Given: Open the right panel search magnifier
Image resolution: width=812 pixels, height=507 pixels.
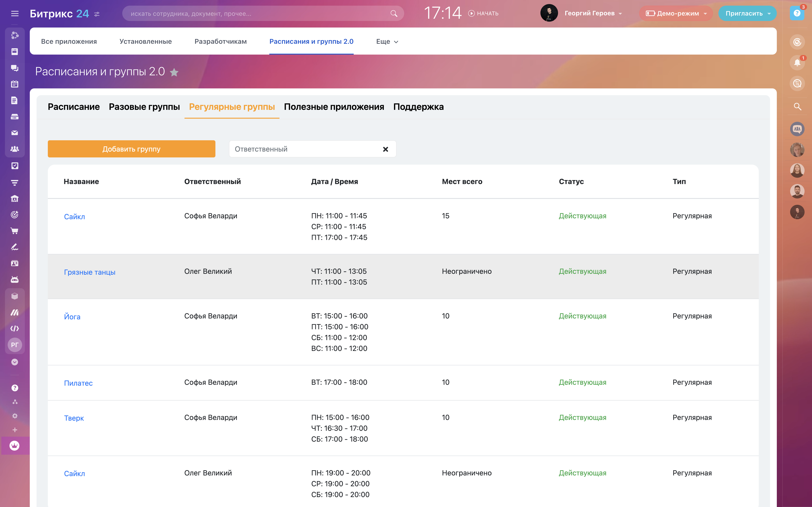Looking at the screenshot, I should [797, 107].
